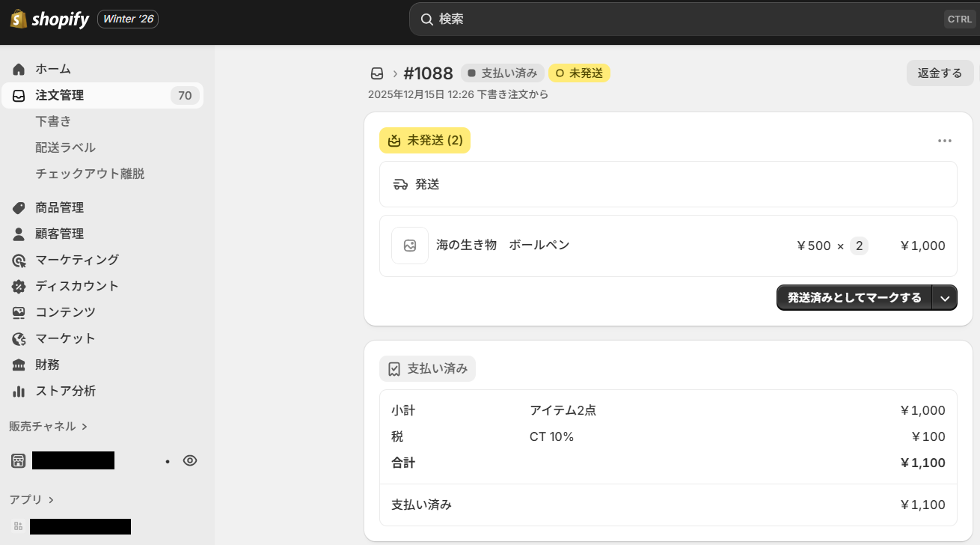Open Discounts via badge icon
The image size is (980, 545).
coord(19,286)
